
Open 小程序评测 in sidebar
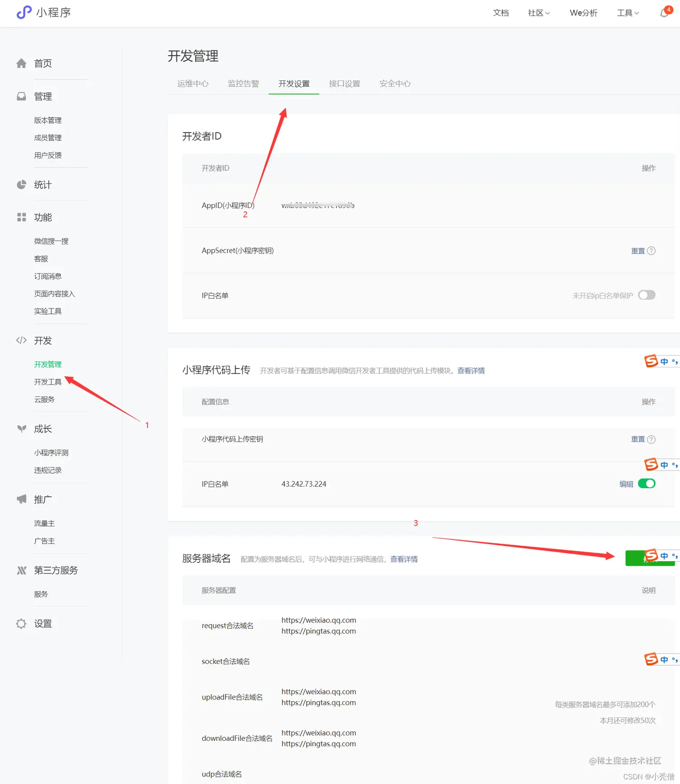click(x=51, y=453)
